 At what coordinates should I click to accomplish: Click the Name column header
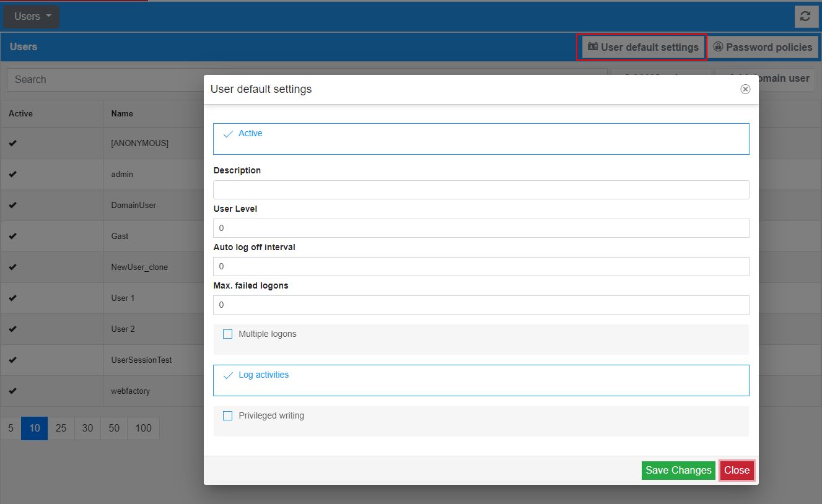[122, 114]
